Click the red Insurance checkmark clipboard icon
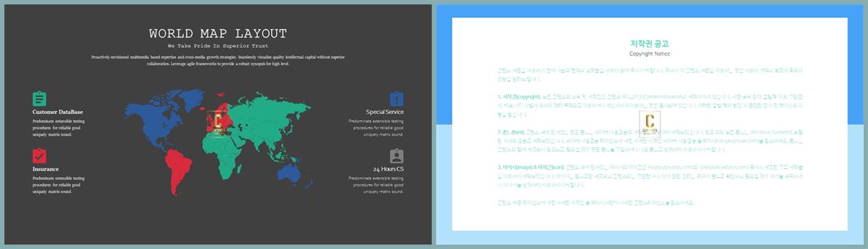Image resolution: width=868 pixels, height=249 pixels. pyautogui.click(x=39, y=156)
